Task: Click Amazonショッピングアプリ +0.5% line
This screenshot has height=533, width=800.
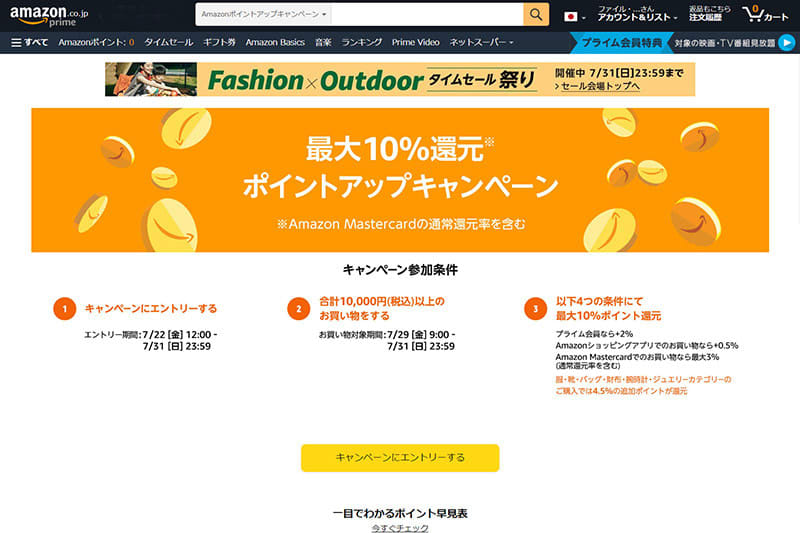Action: click(646, 345)
